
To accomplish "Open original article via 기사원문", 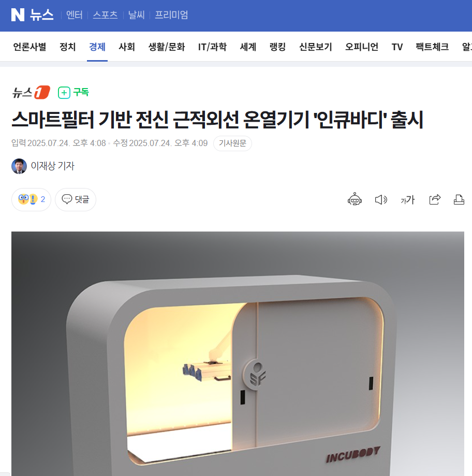I will [x=232, y=143].
